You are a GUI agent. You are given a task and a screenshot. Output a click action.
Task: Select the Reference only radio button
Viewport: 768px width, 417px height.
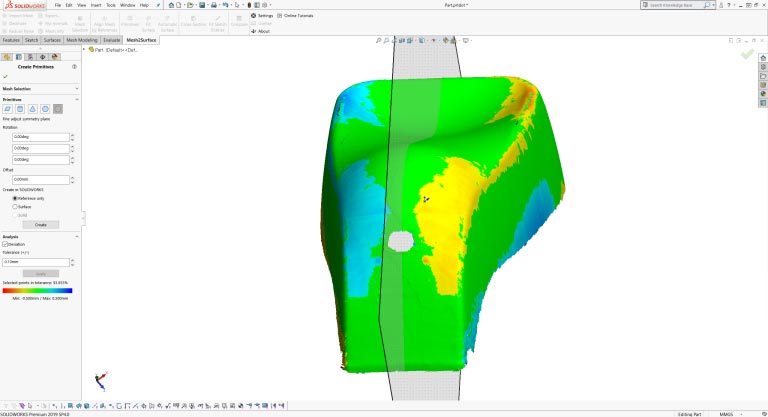pyautogui.click(x=15, y=198)
